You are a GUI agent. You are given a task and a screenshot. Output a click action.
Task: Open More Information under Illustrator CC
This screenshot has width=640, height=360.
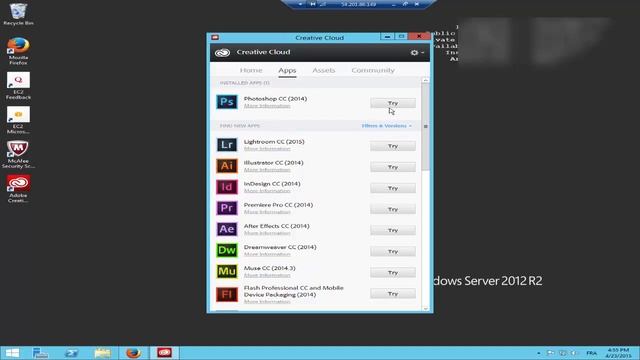pos(267,170)
